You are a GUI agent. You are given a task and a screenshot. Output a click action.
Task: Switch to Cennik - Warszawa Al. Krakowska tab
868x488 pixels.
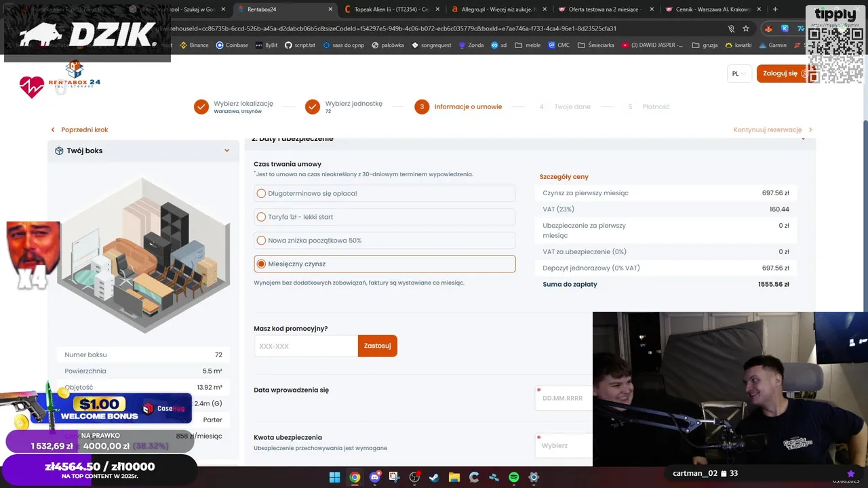pyautogui.click(x=713, y=9)
